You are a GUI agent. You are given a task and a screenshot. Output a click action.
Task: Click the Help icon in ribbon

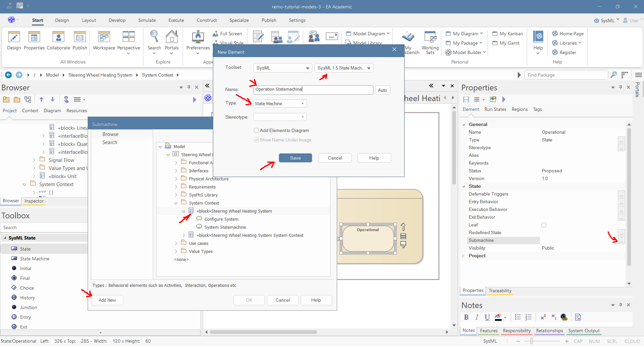coord(538,37)
